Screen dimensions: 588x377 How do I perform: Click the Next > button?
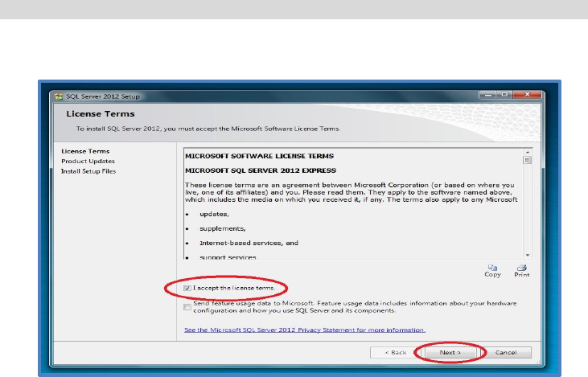tap(450, 353)
